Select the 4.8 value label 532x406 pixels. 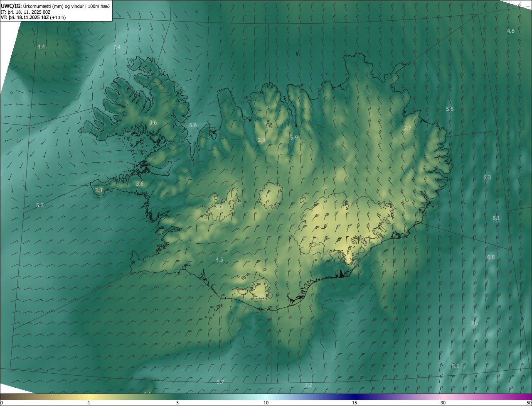pos(511,31)
